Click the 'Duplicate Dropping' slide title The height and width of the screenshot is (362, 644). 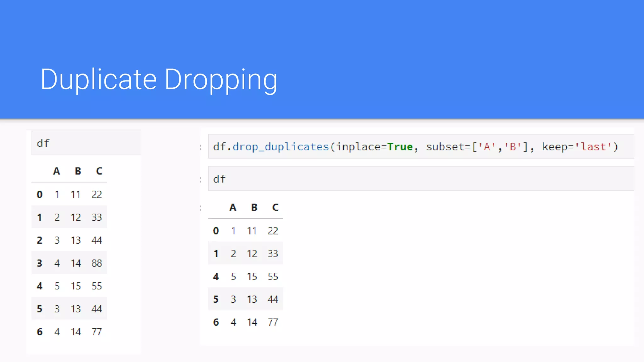point(159,80)
